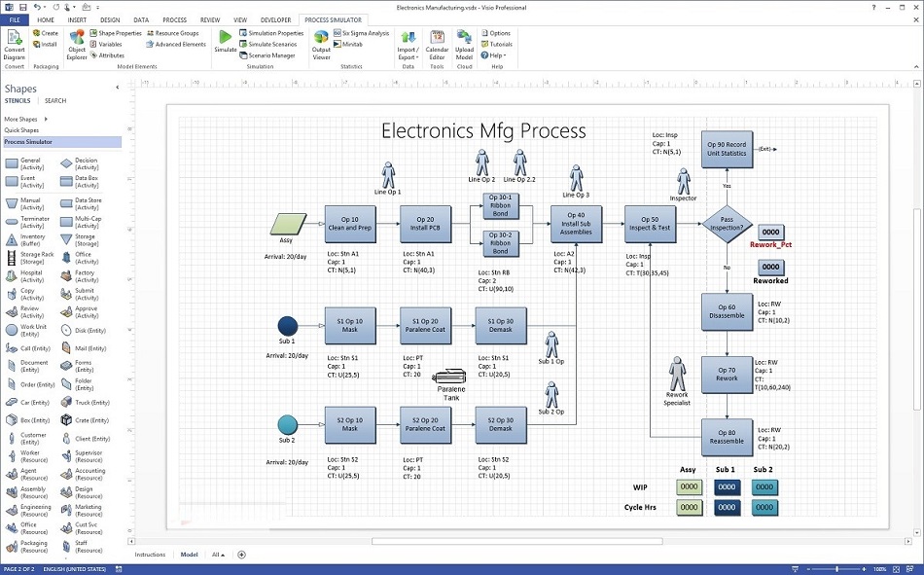Click the Sub 2 Cycle Hrs counter box
This screenshot has height=575, width=924.
pyautogui.click(x=764, y=507)
